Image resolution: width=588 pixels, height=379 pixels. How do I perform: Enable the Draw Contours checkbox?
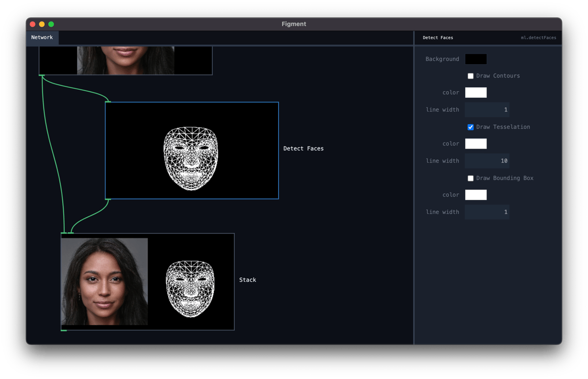tap(471, 76)
